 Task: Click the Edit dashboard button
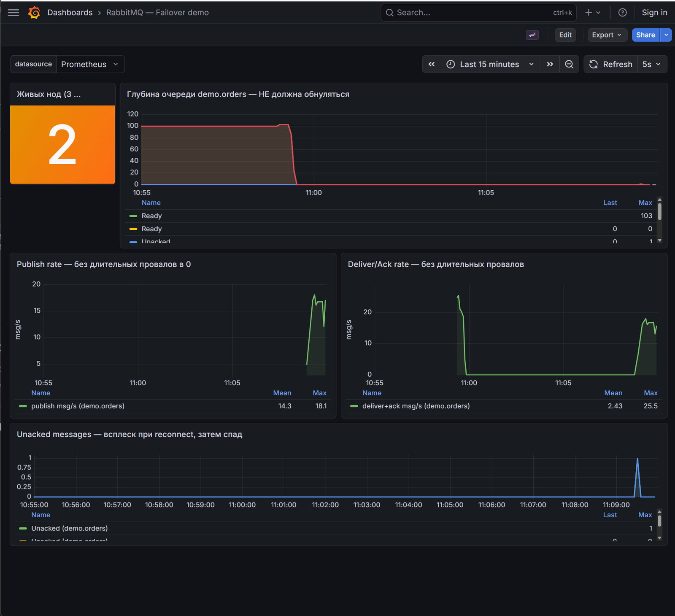pos(565,35)
